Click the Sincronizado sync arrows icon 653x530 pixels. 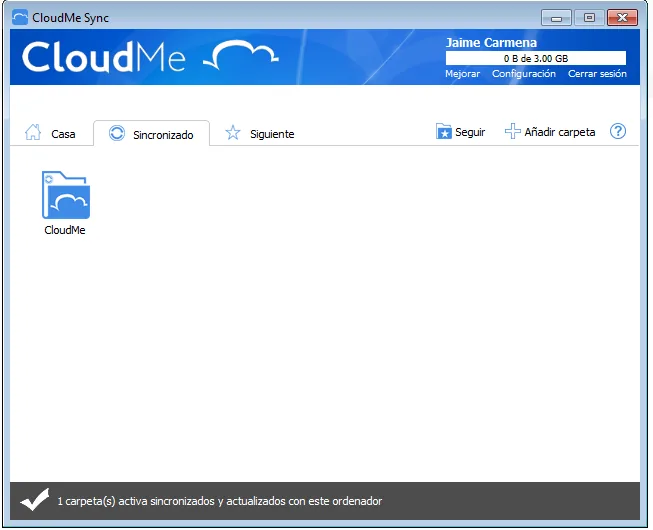click(117, 133)
